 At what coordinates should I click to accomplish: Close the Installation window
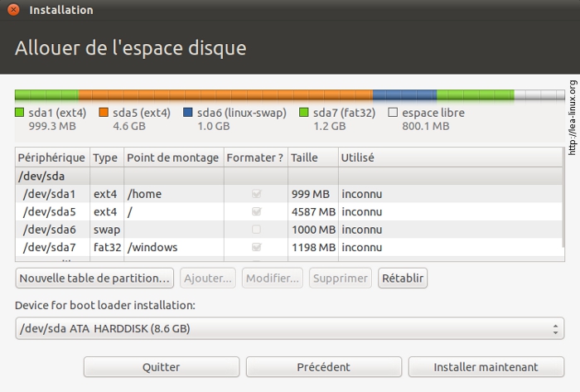tap(13, 10)
